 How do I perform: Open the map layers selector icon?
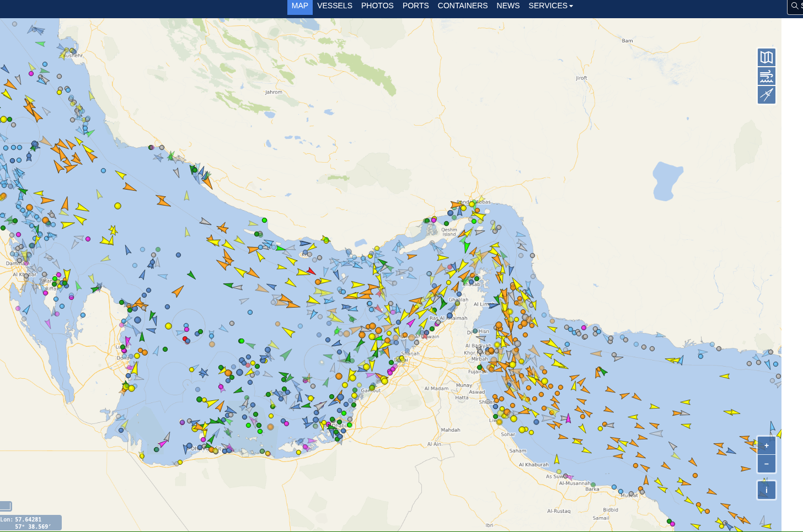(x=767, y=57)
